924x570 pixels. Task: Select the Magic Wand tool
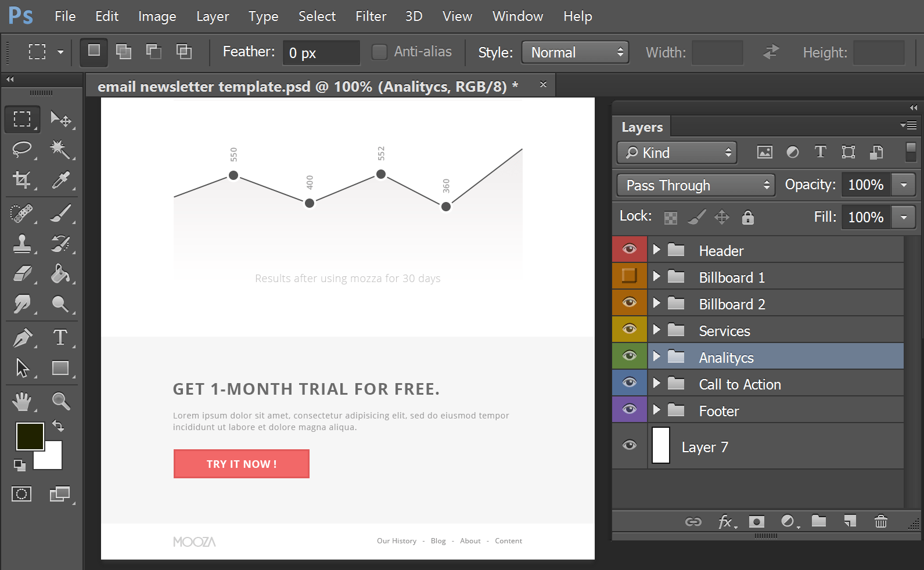[x=60, y=149]
